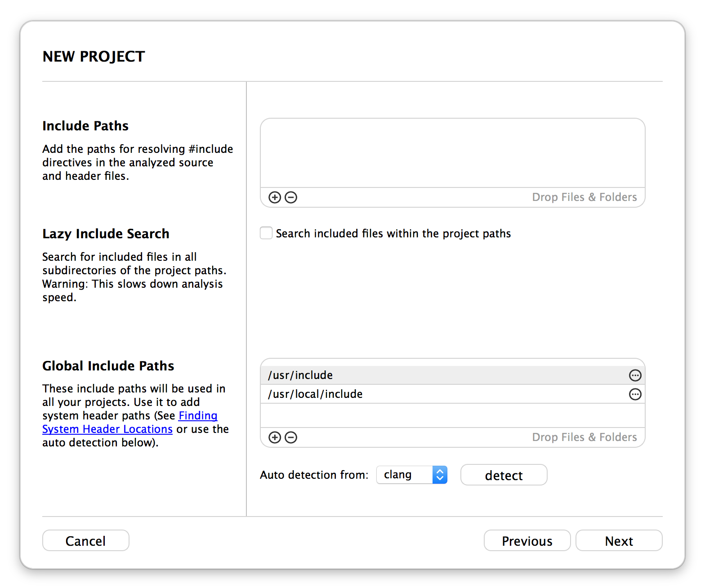
Task: Proceed with the Next button
Action: (x=619, y=541)
